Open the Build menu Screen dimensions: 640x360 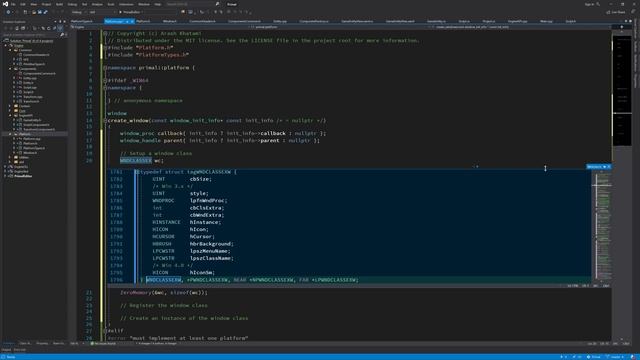point(60,4)
